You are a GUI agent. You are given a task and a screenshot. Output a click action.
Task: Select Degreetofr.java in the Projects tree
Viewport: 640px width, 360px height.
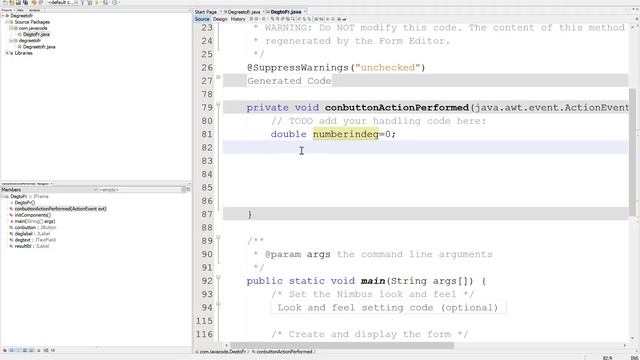(x=39, y=47)
